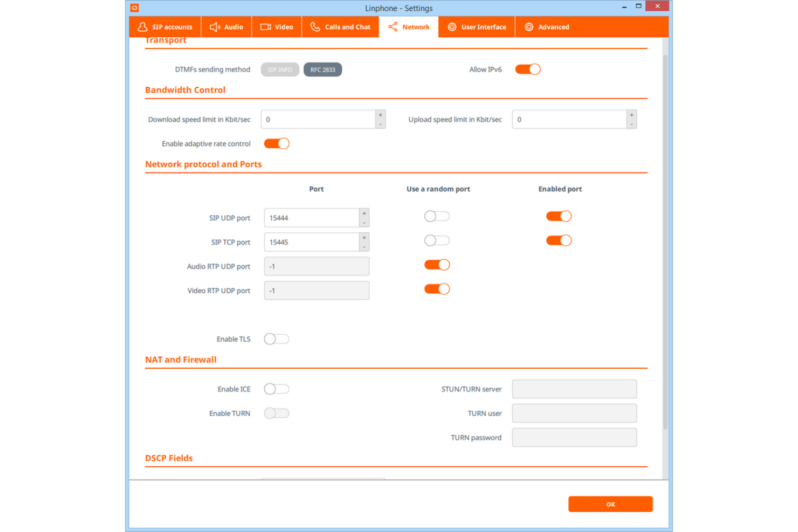The image size is (798, 532).
Task: Open the SIP accounts tab
Action: (x=165, y=27)
